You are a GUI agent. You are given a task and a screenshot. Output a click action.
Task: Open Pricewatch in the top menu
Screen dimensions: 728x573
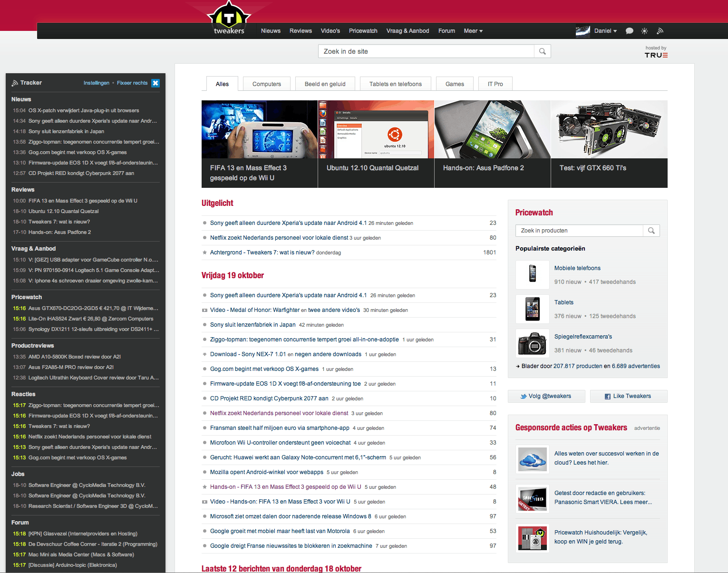tap(363, 31)
